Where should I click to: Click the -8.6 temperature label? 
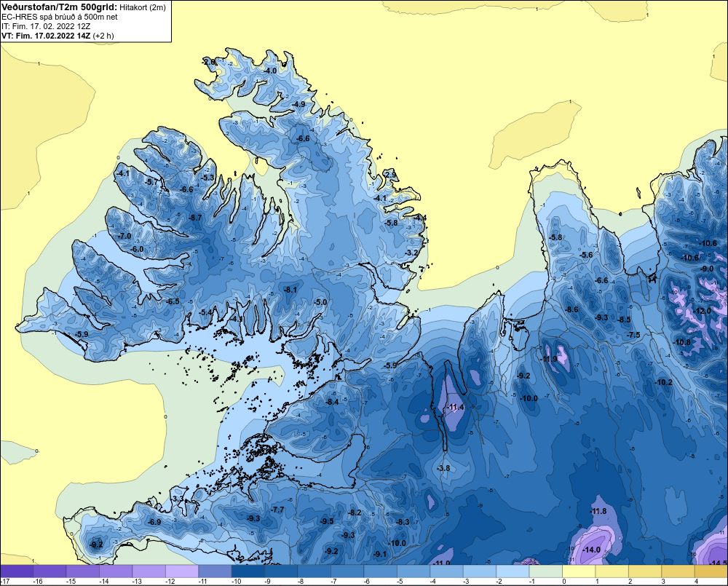571,309
